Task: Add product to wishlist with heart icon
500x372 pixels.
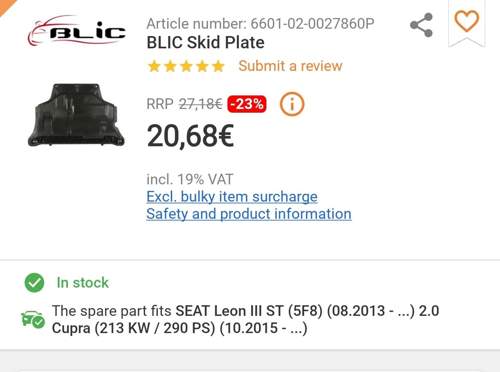Action: click(467, 21)
